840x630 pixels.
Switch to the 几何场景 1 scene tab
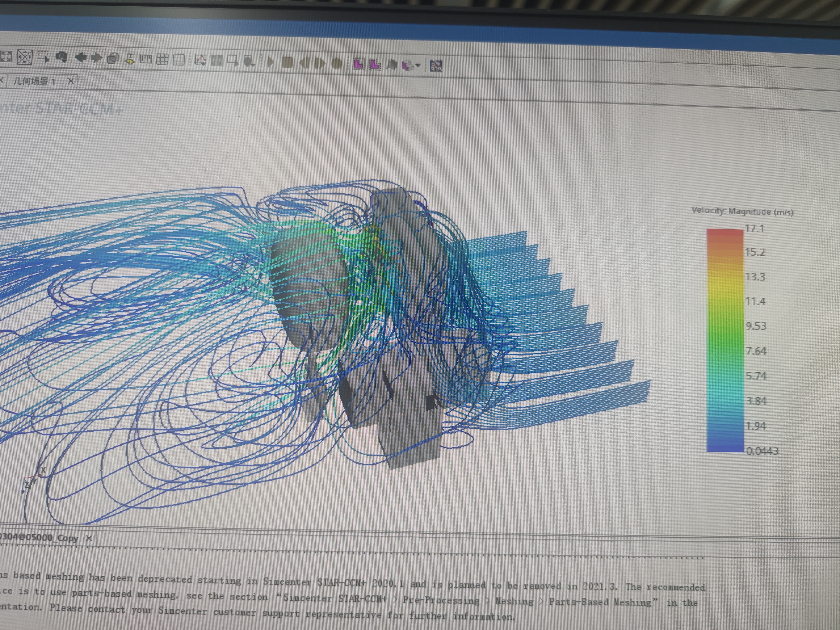point(35,81)
